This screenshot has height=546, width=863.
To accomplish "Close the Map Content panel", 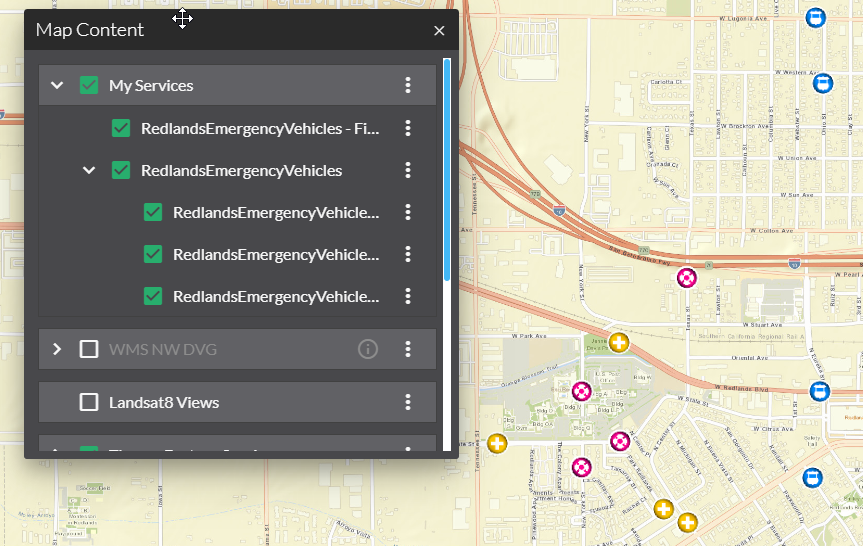I will pyautogui.click(x=439, y=31).
